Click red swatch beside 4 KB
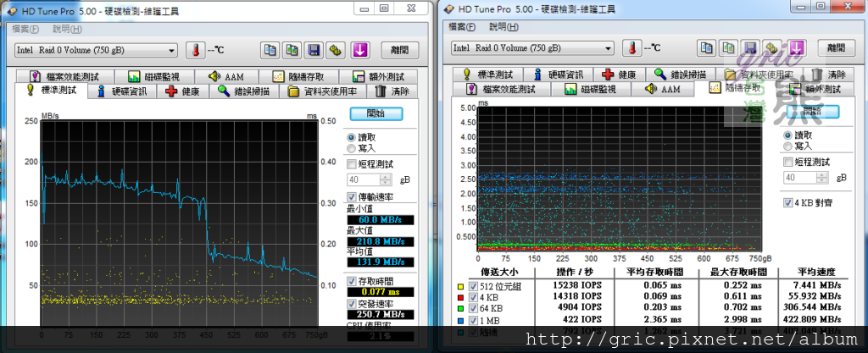 pyautogui.click(x=460, y=296)
